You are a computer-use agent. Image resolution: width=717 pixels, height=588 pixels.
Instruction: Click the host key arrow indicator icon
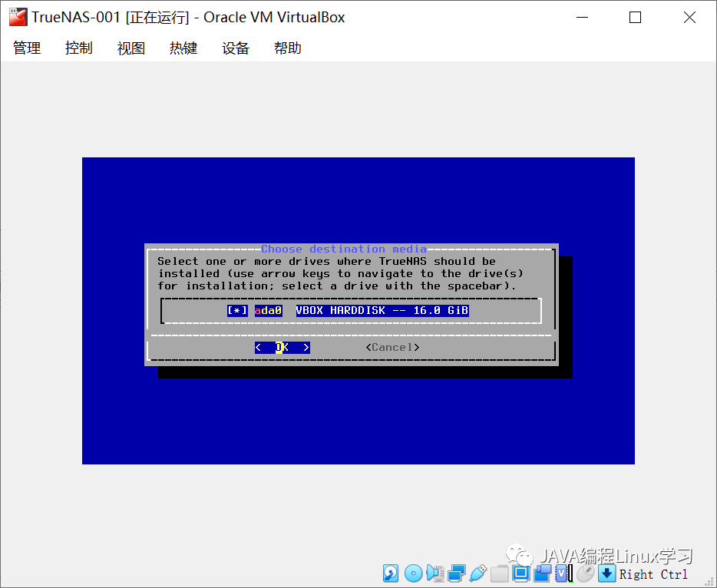tap(606, 573)
